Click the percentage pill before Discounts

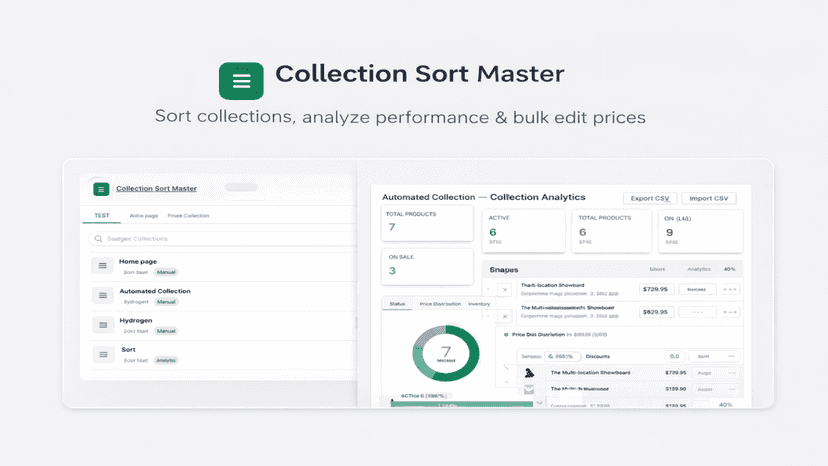[563, 356]
